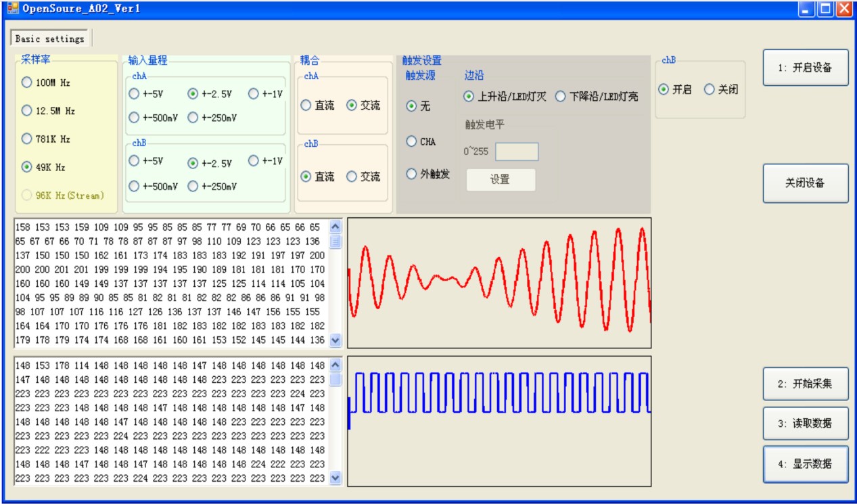Click the 4: 显示数据 button

pyautogui.click(x=806, y=464)
